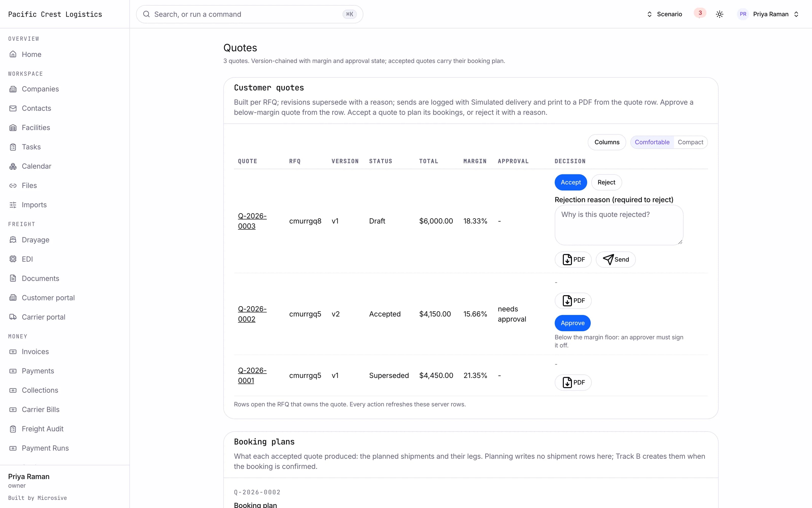
Task: Click the PR user avatar
Action: 743,14
